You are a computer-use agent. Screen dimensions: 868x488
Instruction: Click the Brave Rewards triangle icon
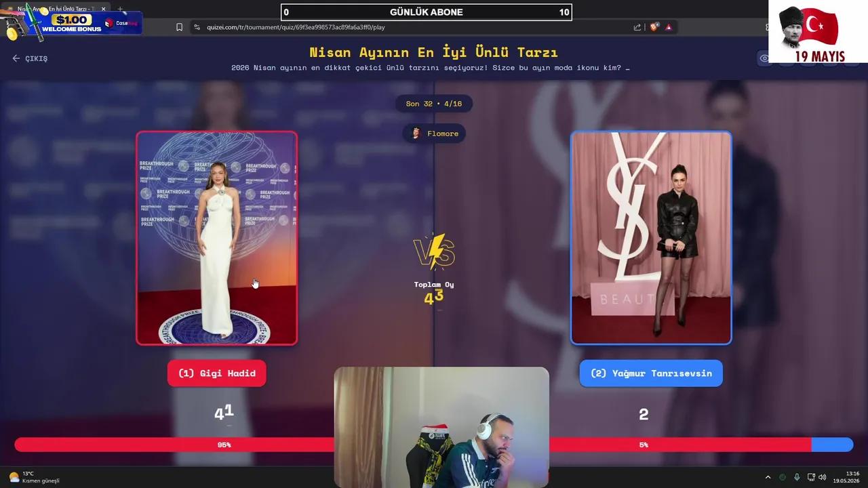[x=669, y=27]
